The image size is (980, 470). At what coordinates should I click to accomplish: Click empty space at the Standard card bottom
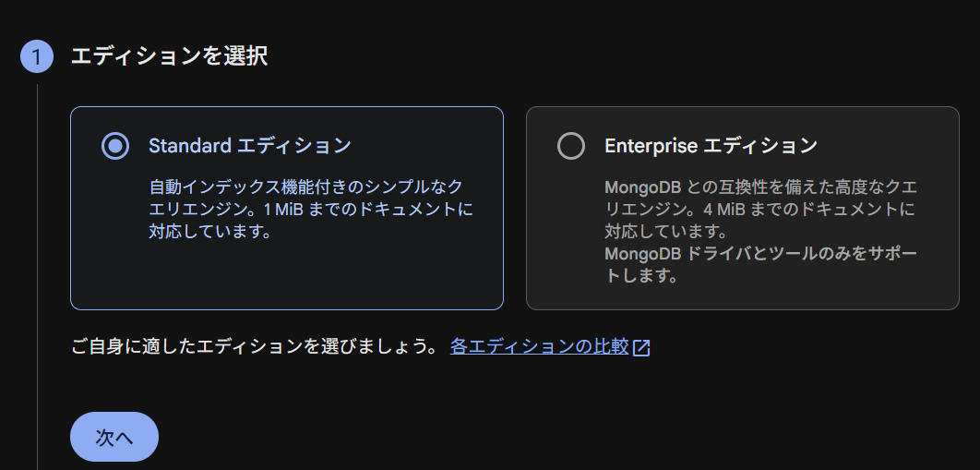[286, 277]
